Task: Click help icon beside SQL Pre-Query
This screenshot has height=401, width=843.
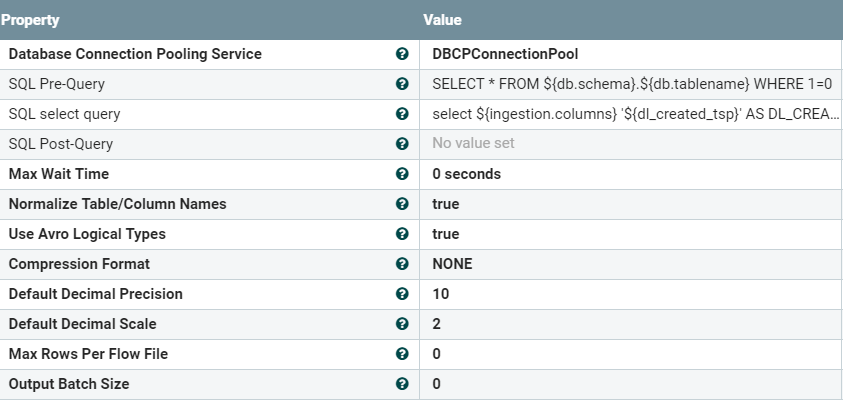Action: tap(402, 84)
